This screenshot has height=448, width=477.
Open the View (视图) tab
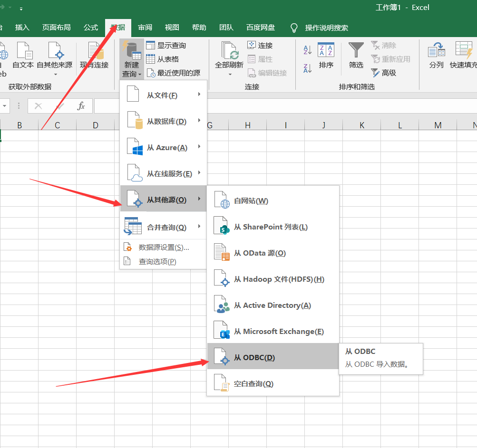(x=172, y=28)
